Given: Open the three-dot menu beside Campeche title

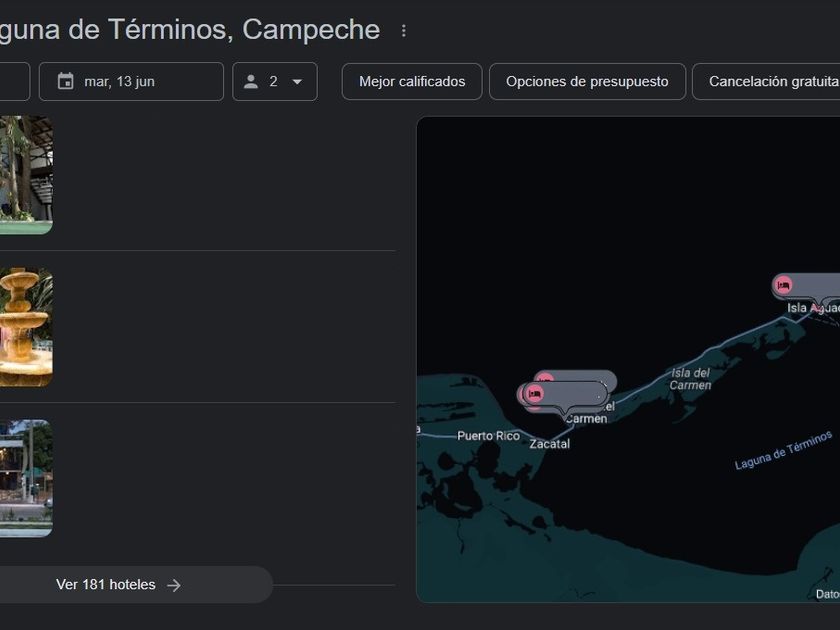Looking at the screenshot, I should [x=404, y=31].
